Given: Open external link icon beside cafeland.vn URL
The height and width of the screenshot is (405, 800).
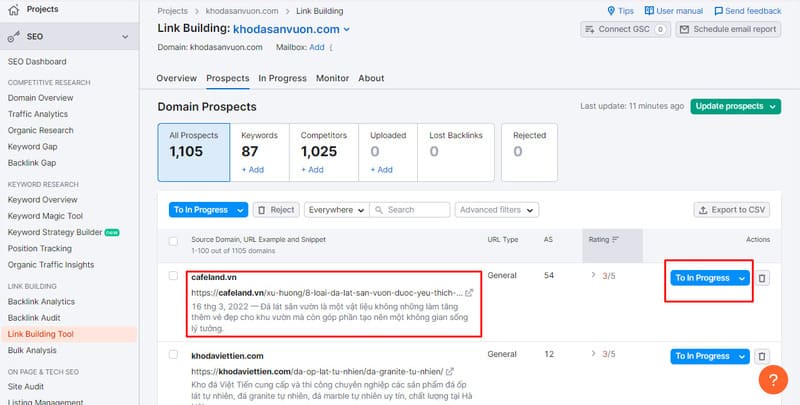Looking at the screenshot, I should pyautogui.click(x=470, y=292).
